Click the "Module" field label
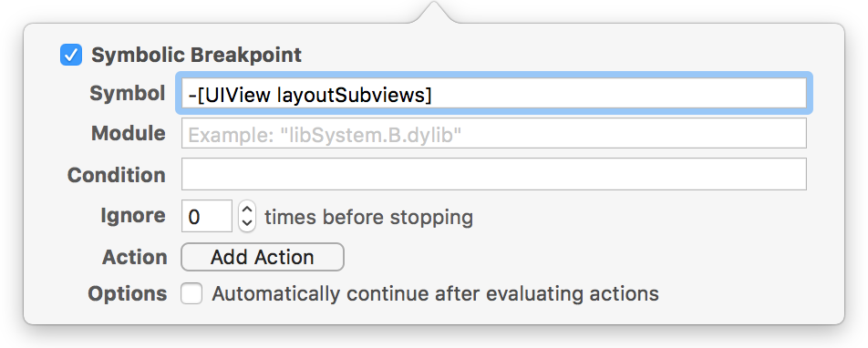The image size is (868, 348). [129, 133]
